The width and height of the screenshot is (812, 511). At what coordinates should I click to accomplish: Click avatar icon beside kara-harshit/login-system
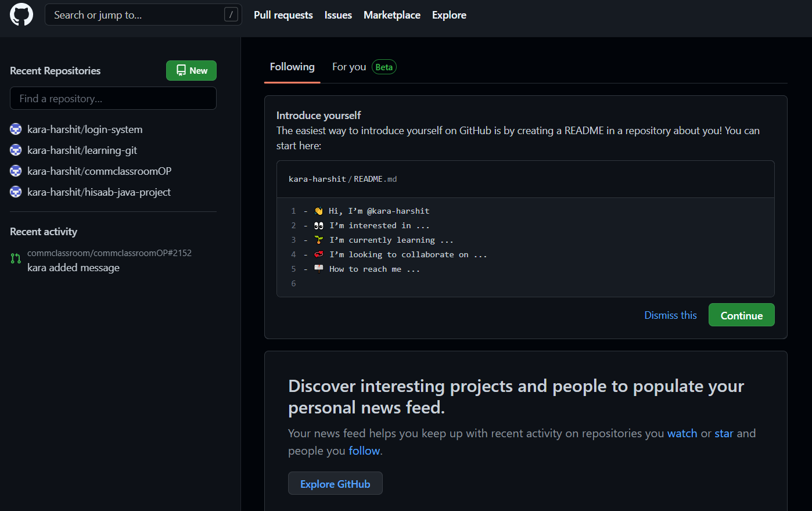tap(16, 129)
